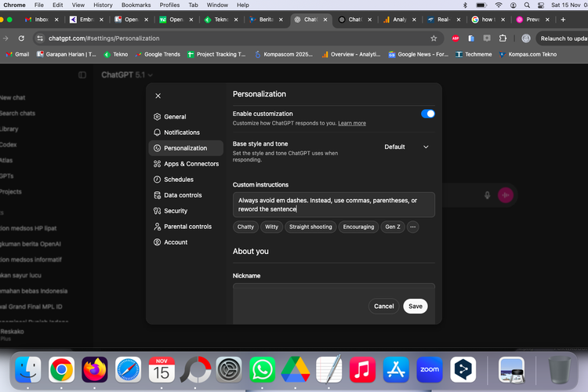Screen dimensions: 588x392
Task: Open Data controls settings
Action: pos(182,195)
